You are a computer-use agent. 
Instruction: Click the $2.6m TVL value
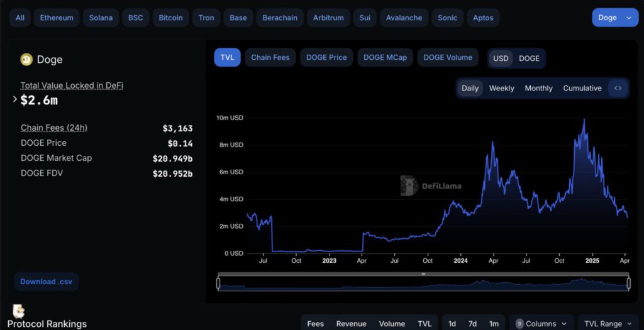pos(39,100)
